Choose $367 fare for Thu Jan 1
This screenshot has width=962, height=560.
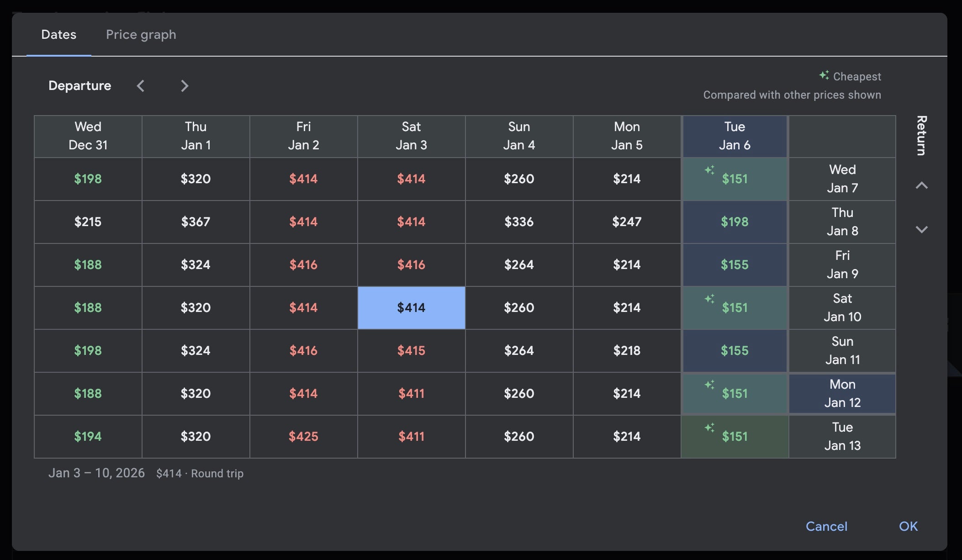196,222
